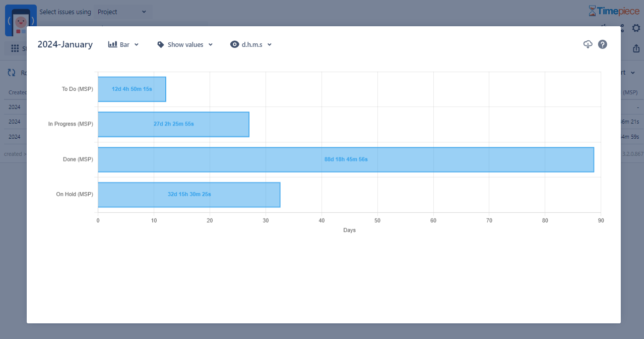Click the share icon near settings gear

621,28
